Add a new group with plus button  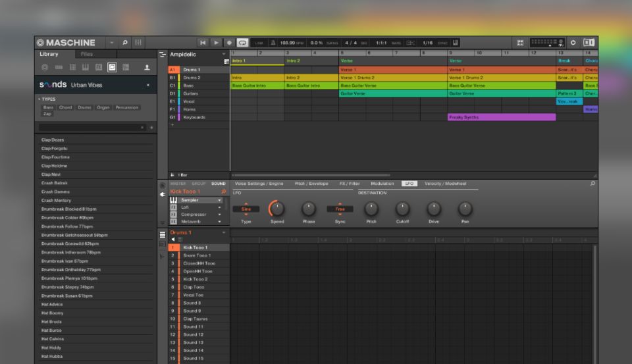(x=172, y=125)
